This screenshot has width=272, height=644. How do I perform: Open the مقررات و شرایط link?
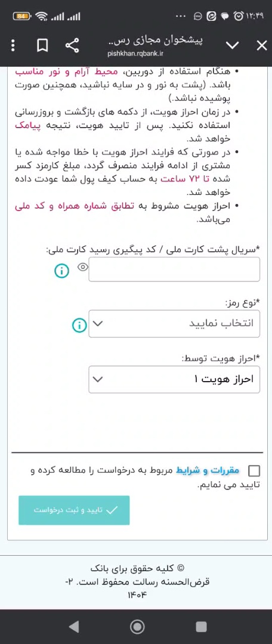pyautogui.click(x=208, y=470)
